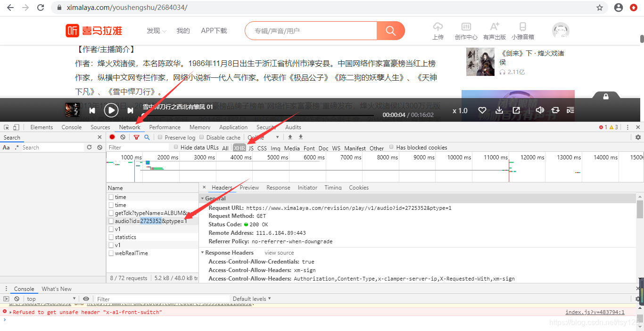This screenshot has width=644, height=331.
Task: Click the share icon in player bar
Action: coord(517,110)
